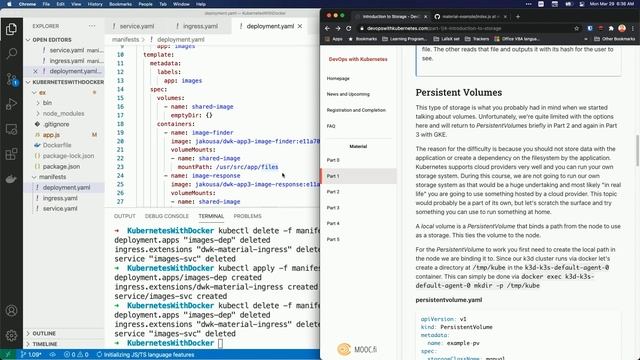Open Source Control view with pending badge

tap(11, 79)
